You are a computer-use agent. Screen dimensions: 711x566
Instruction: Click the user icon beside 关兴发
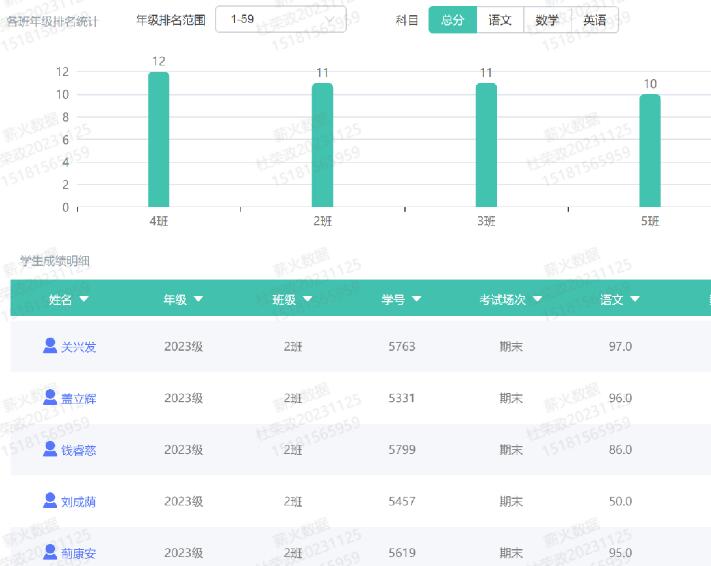[x=50, y=346]
